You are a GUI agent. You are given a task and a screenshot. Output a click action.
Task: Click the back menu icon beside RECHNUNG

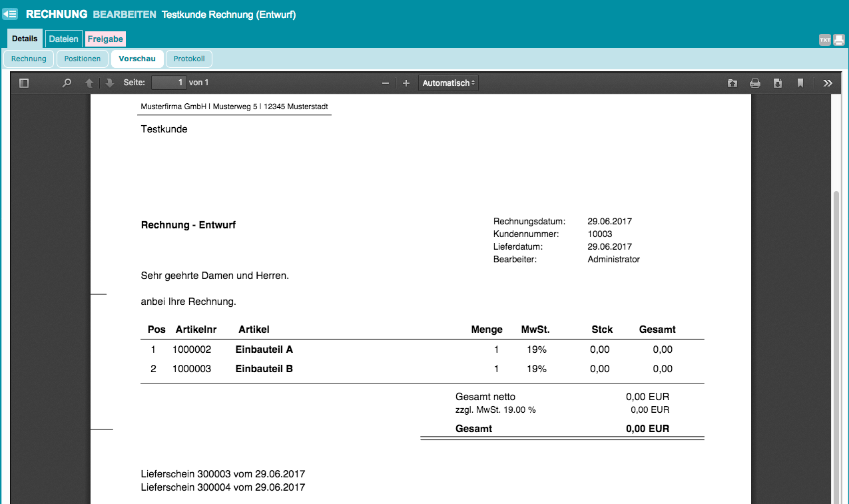click(x=10, y=14)
